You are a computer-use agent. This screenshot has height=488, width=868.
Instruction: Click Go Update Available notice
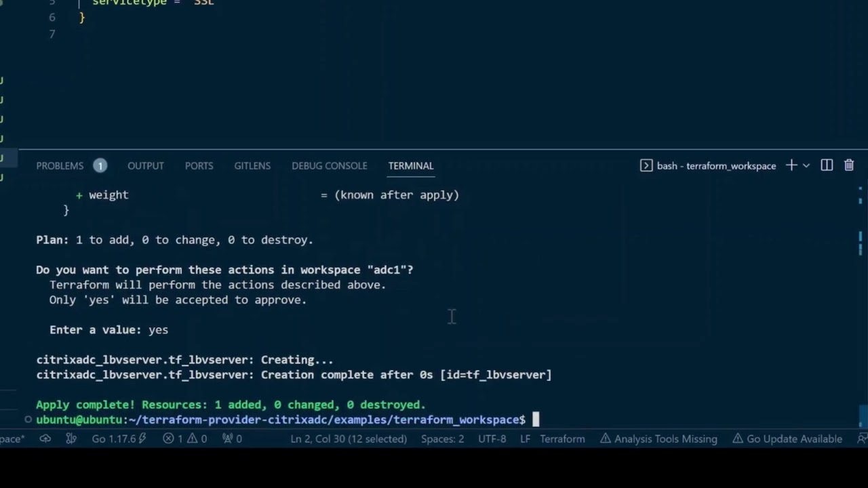click(x=787, y=439)
